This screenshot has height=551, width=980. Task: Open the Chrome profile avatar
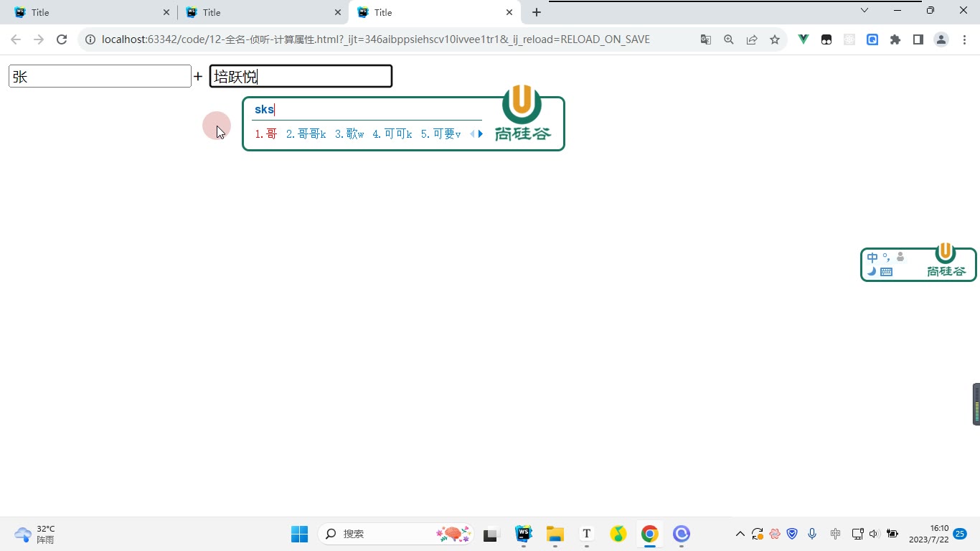(x=941, y=40)
